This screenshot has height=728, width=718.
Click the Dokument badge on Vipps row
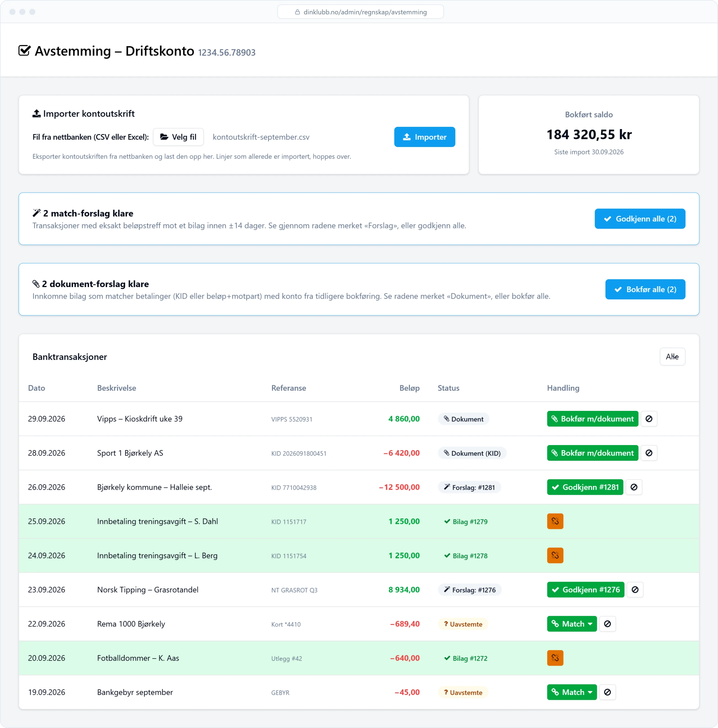point(463,419)
